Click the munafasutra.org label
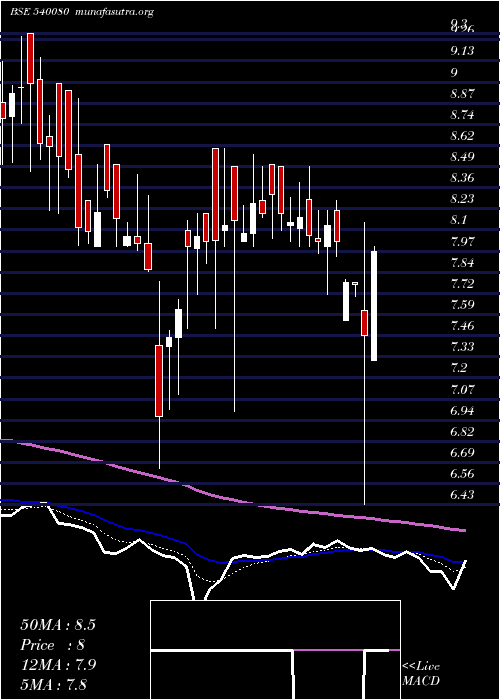Viewport: 500px width, 700px height. (115, 12)
